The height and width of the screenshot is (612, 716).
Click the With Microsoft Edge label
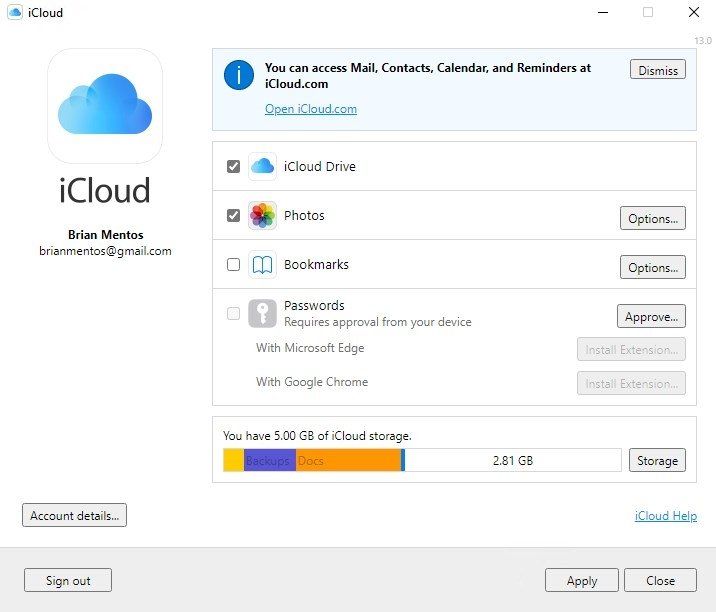click(310, 348)
